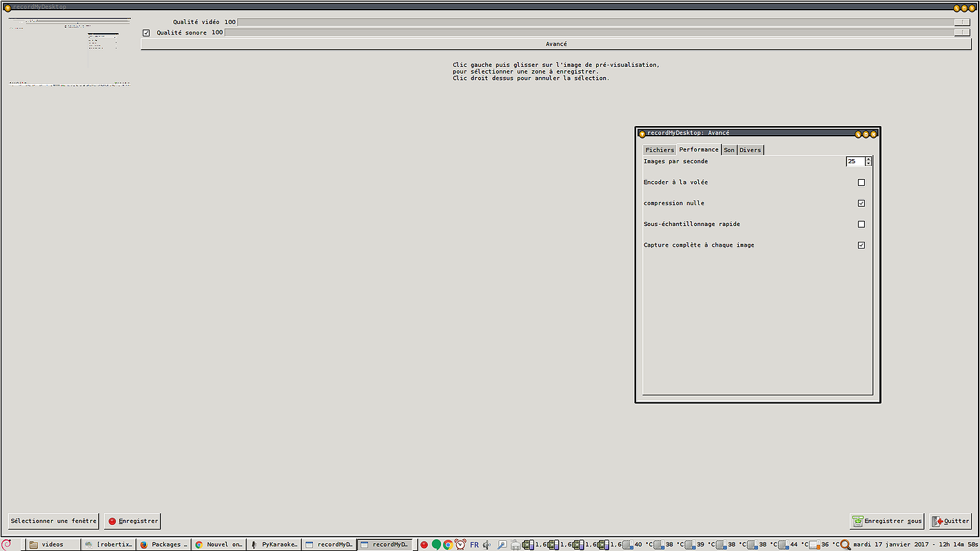Increase Images par seconde with up arrow

868,159
